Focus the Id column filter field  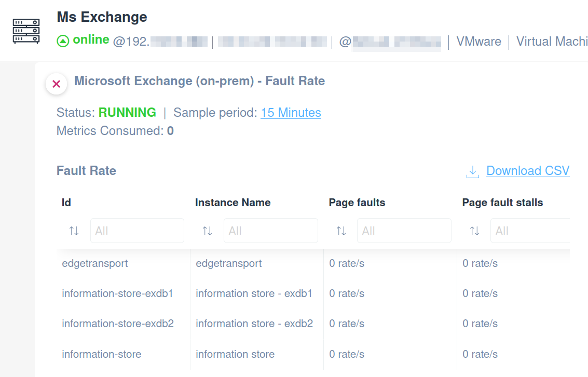tap(137, 231)
